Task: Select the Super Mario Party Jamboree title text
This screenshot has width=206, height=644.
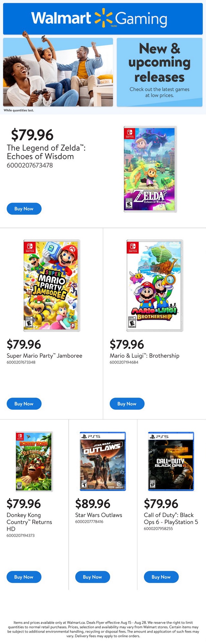Action: click(x=44, y=355)
